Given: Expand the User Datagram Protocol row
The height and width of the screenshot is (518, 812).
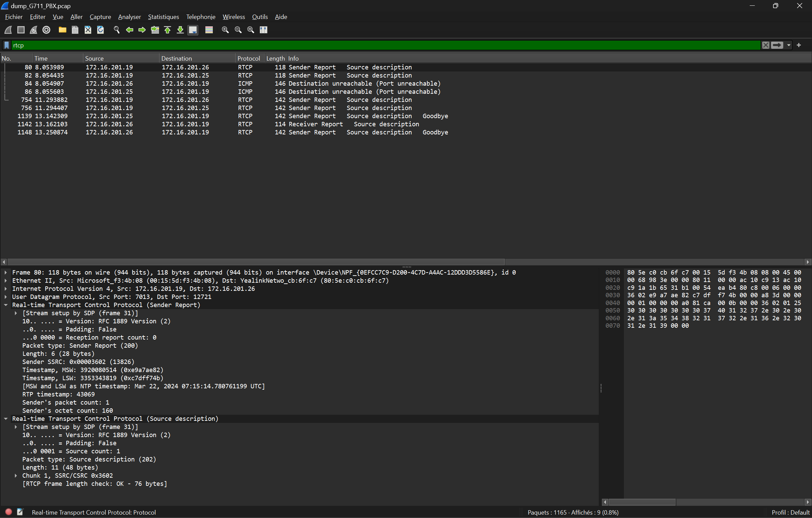Looking at the screenshot, I should (6, 297).
